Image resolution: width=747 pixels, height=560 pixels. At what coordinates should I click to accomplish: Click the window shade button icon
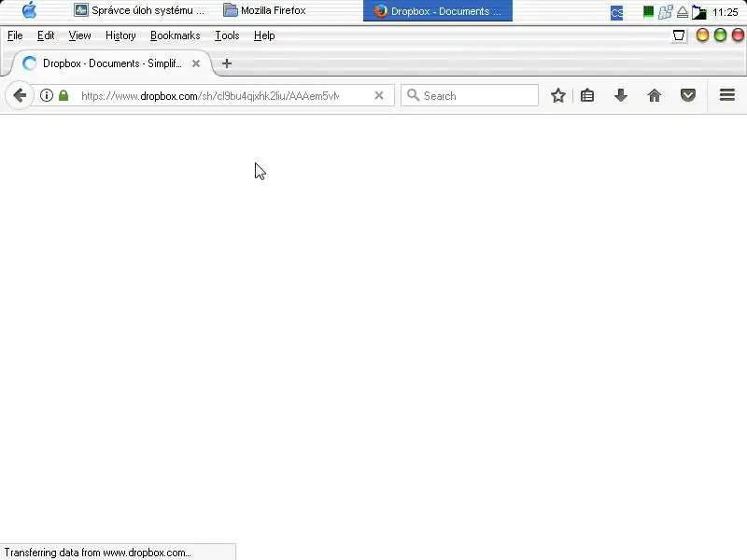[679, 35]
